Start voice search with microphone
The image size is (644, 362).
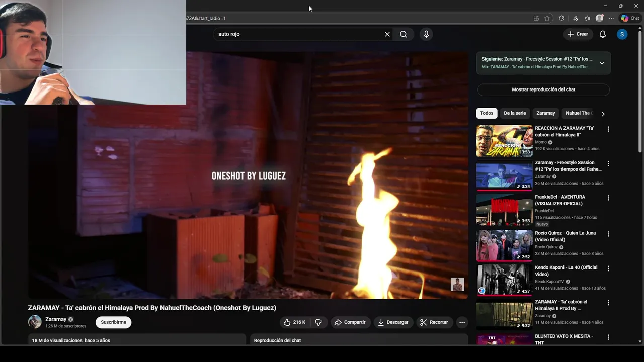pyautogui.click(x=426, y=34)
